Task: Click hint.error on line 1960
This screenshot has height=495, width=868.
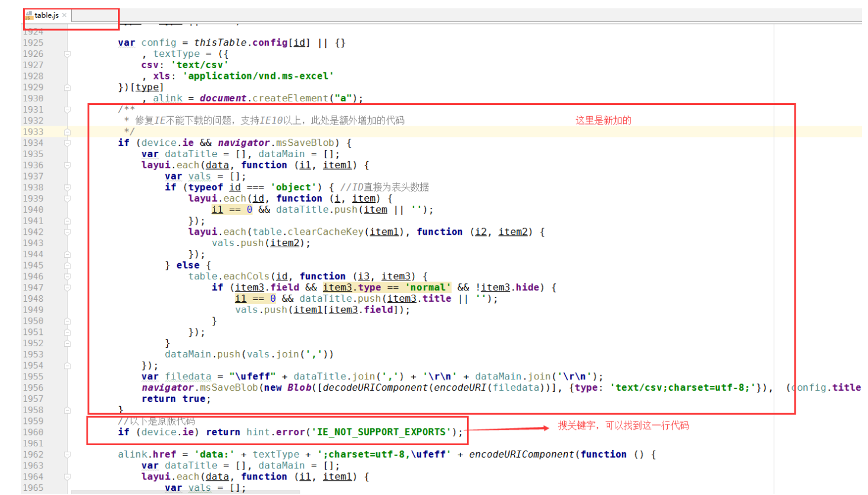Action: [276, 432]
